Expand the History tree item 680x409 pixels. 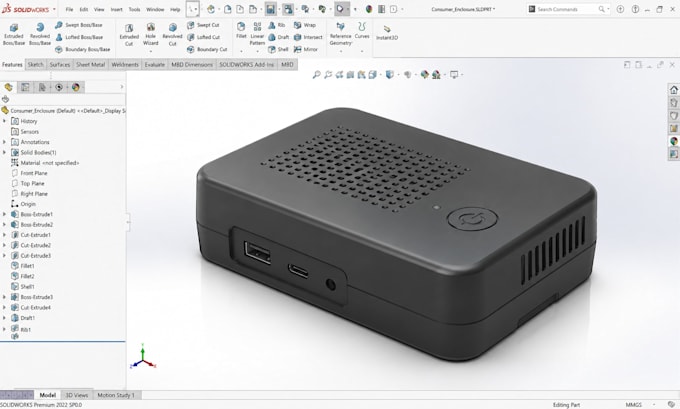4,121
